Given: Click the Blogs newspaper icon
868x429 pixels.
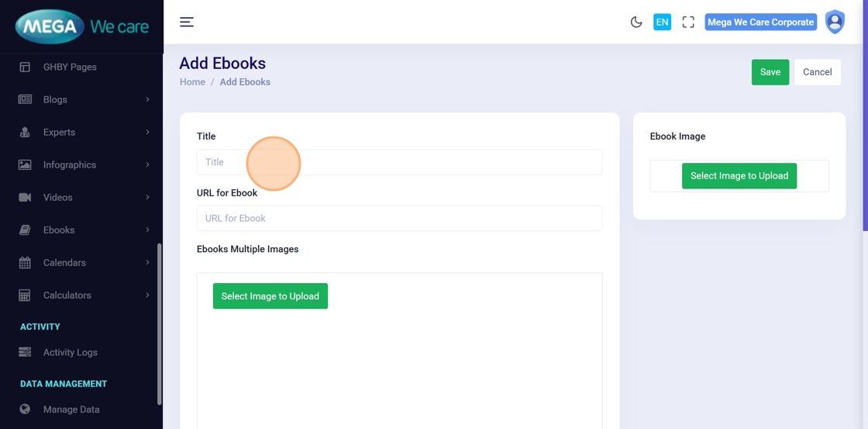Looking at the screenshot, I should pos(25,99).
